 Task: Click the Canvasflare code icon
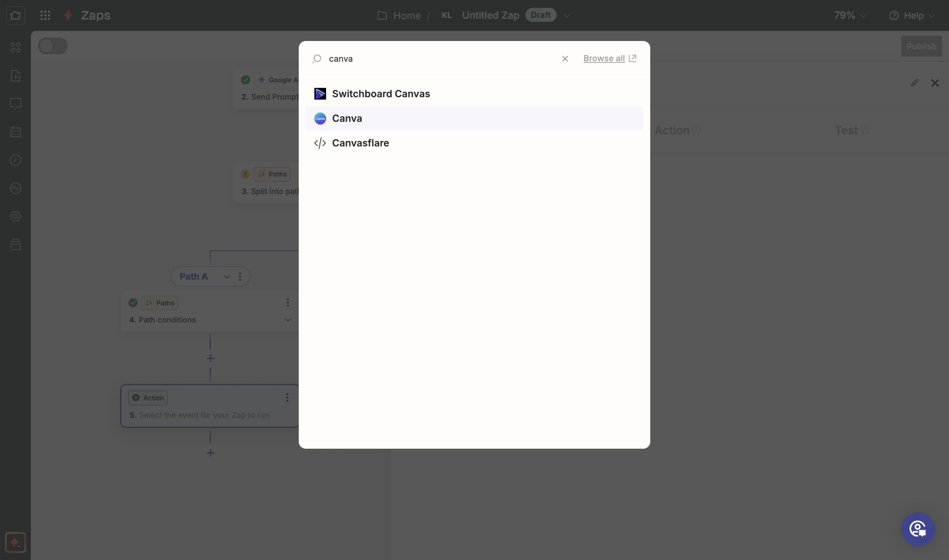[x=320, y=143]
